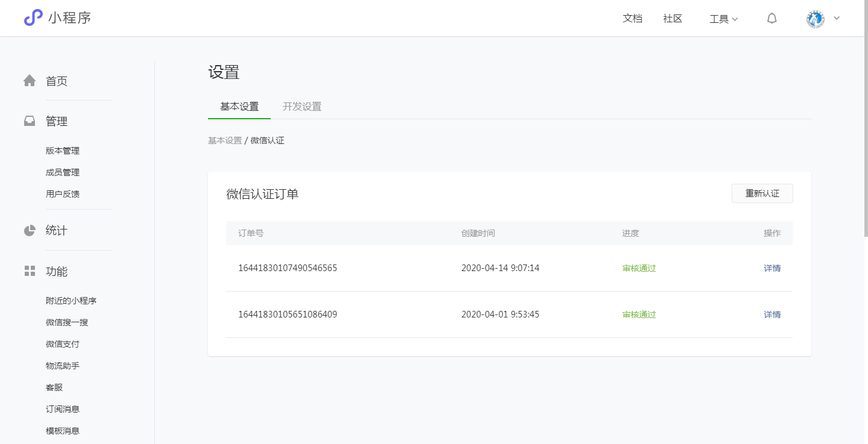Click 审核通过 status in 2020-04-01 row
The height and width of the screenshot is (444, 868).
[x=639, y=314]
